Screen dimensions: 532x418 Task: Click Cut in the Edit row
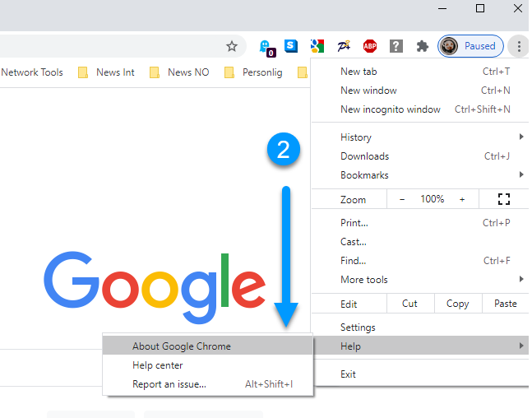tap(409, 304)
